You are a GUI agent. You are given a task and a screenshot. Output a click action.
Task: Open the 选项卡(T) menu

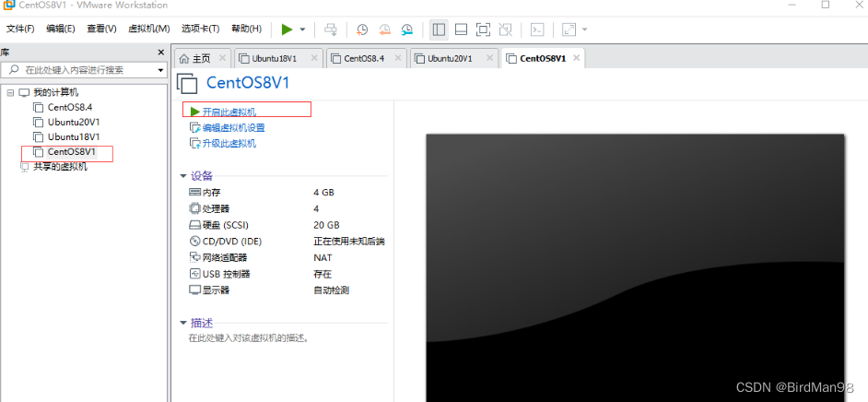click(200, 29)
